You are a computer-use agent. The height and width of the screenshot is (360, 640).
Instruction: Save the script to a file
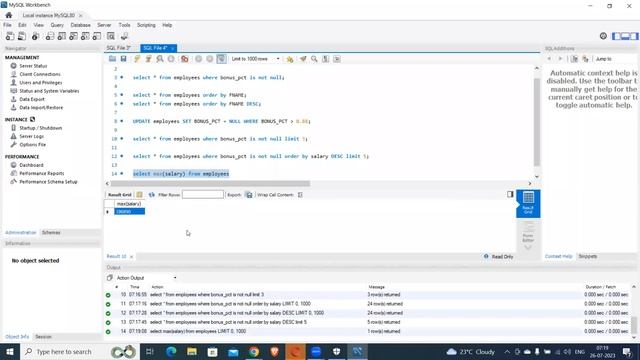pos(123,59)
